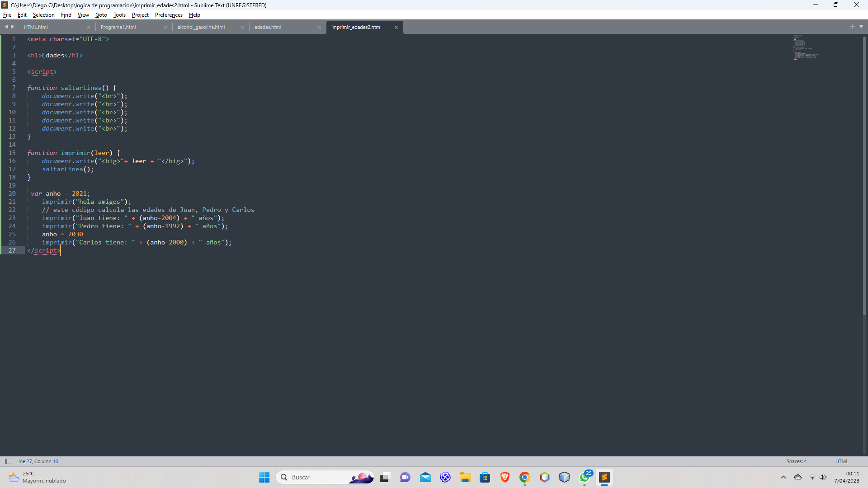Open the Find menu
Screen dimensions: 868x488
point(66,15)
